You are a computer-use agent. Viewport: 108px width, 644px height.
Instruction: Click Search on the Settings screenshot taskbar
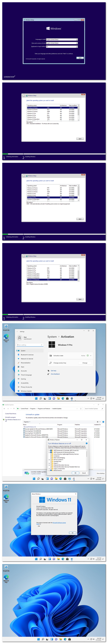(41, 398)
